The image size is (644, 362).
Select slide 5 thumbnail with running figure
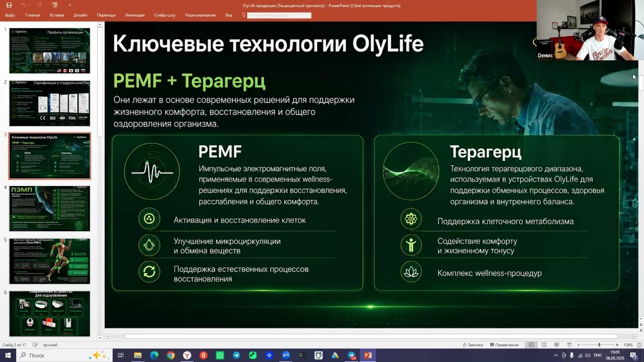tap(50, 261)
